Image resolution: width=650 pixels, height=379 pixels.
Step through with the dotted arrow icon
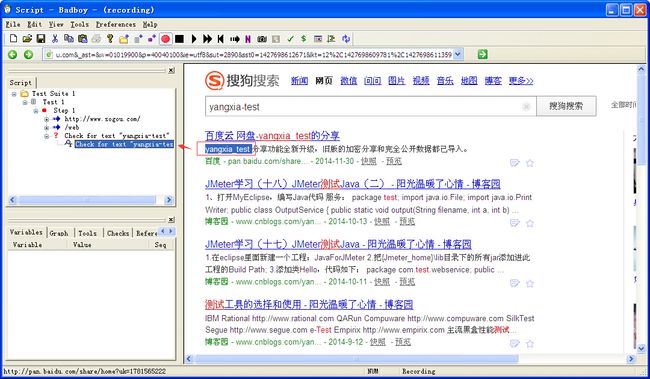235,39
